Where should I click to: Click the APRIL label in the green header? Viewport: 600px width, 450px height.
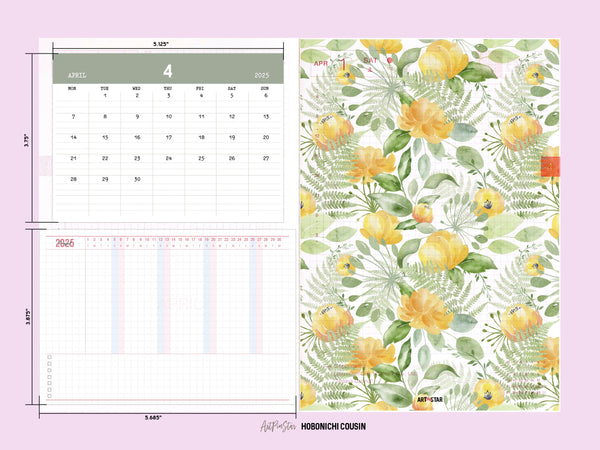point(78,75)
